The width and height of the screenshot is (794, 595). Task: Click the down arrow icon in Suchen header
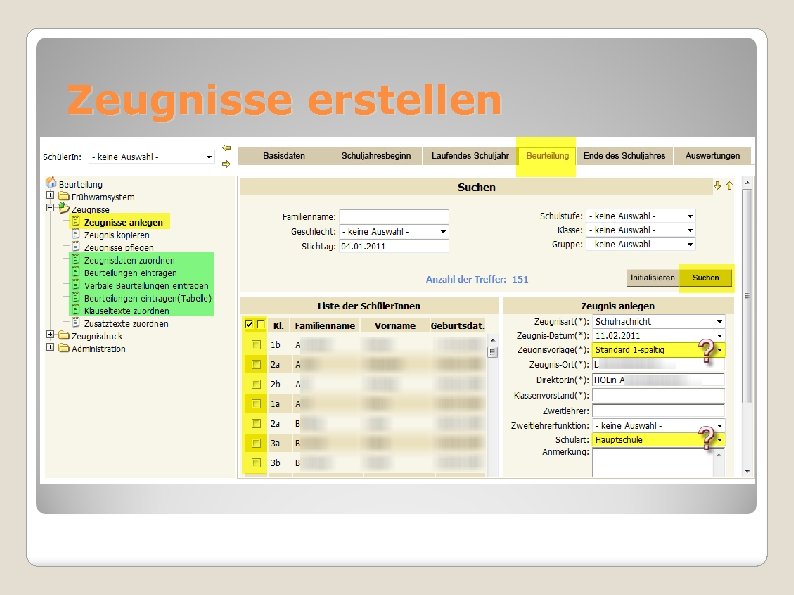coord(718,186)
